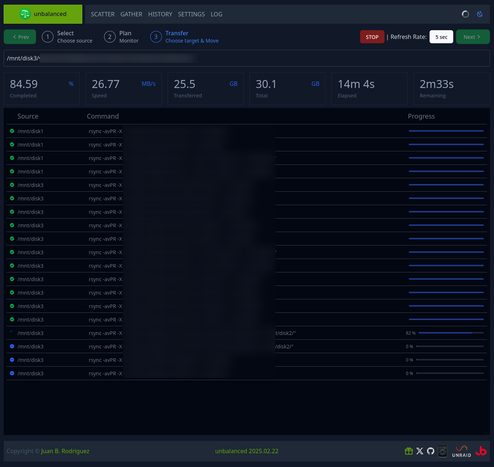Open the donate gift icon in footer
This screenshot has height=467, width=494.
click(x=409, y=451)
